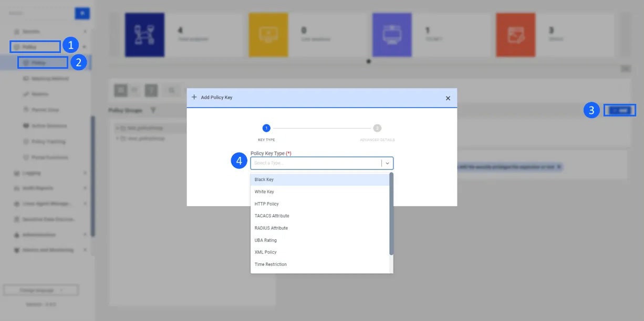
Task: Click the plus icon in dialog title
Action: click(x=194, y=98)
